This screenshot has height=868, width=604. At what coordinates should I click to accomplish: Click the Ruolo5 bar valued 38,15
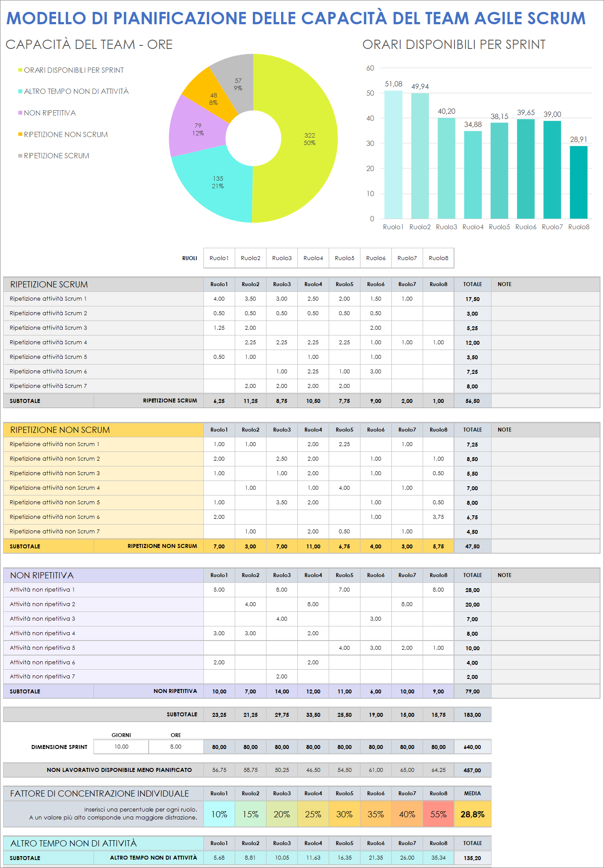click(x=499, y=171)
